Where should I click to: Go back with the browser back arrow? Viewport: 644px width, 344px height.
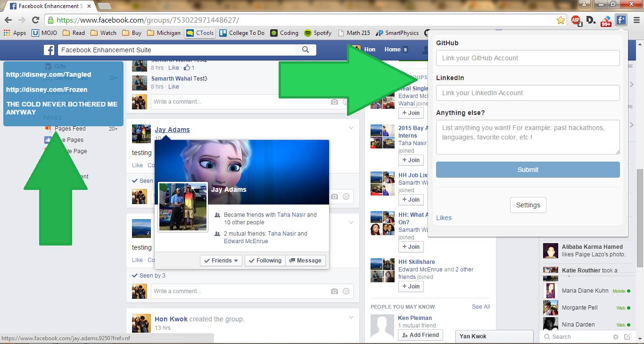pos(8,20)
